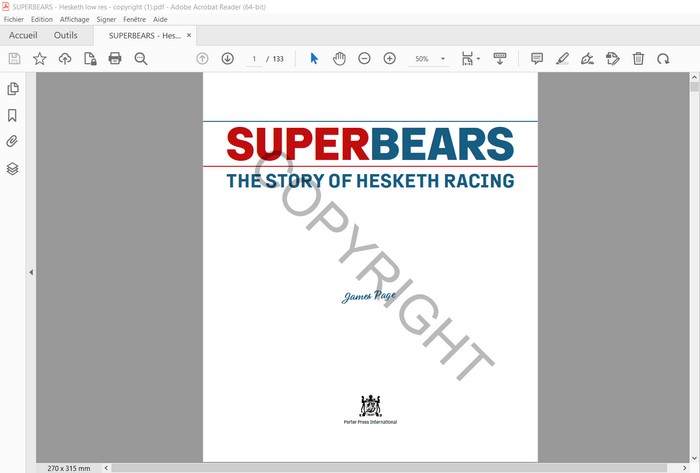Click the horizontal scrollbar left arrow
Screen dimensions: 700x473
click(106, 468)
